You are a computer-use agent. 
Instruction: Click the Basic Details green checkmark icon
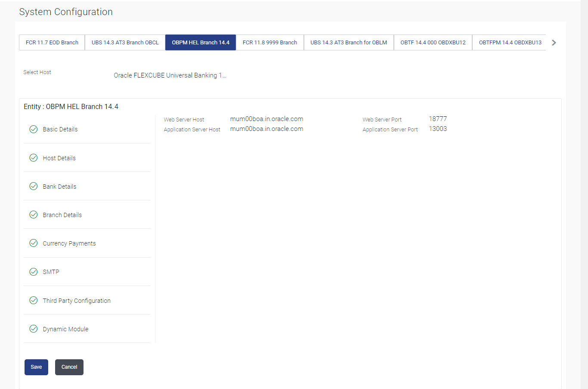pyautogui.click(x=33, y=129)
